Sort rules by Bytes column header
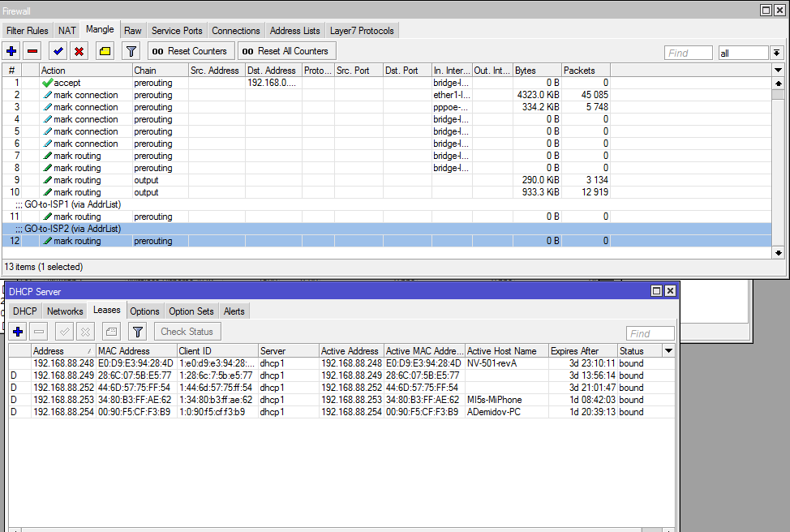790x532 pixels. 537,71
